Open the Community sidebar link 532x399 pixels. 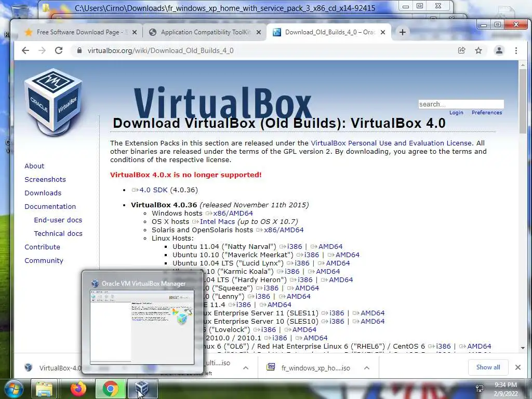click(x=44, y=261)
